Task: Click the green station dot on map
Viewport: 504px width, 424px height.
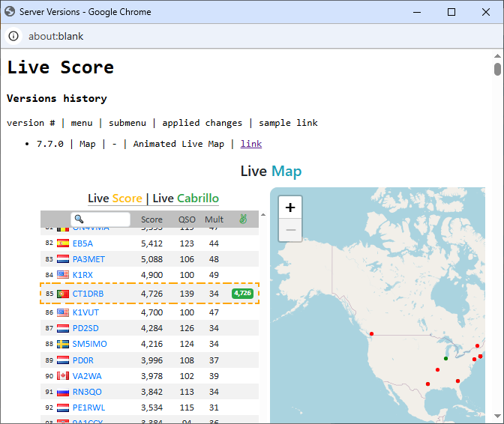Action: (445, 358)
